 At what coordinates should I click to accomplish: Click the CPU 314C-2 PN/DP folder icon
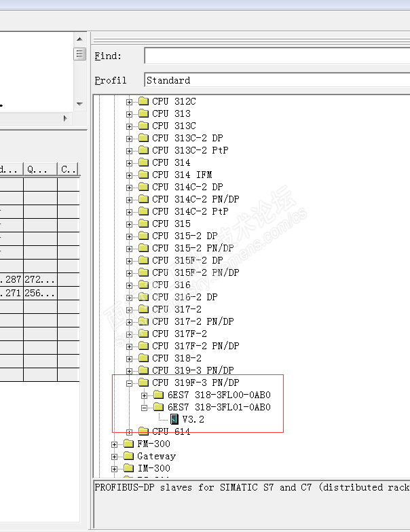coord(144,199)
